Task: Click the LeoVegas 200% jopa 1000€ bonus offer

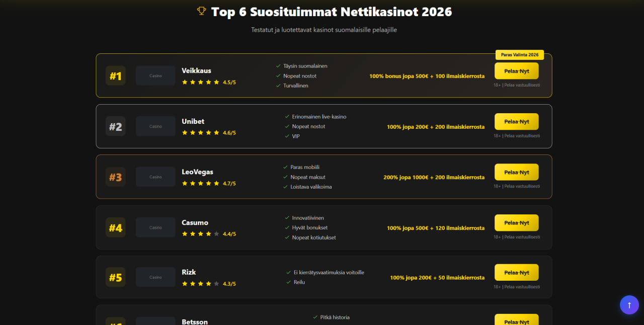Action: click(434, 177)
